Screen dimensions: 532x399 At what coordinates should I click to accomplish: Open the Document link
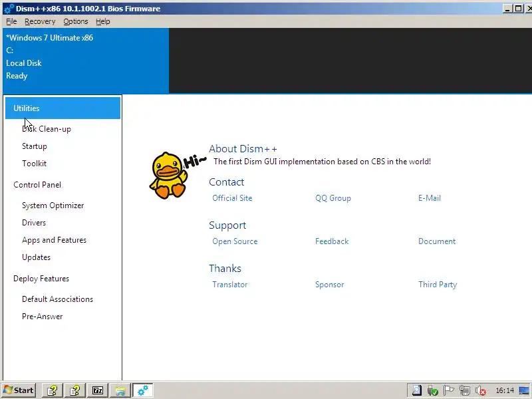pyautogui.click(x=437, y=241)
